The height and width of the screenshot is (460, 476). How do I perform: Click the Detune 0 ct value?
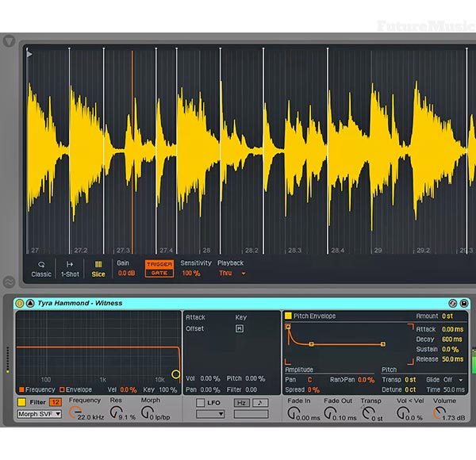coord(410,390)
